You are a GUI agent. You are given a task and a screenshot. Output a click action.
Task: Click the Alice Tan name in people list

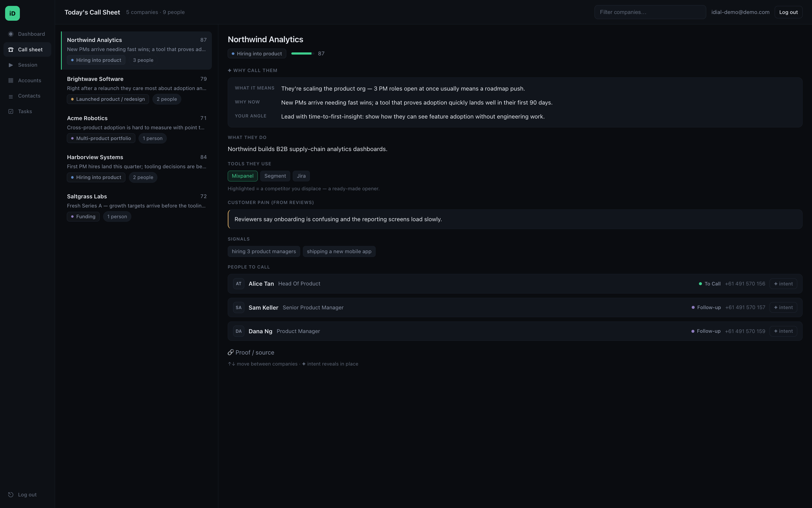click(x=261, y=284)
